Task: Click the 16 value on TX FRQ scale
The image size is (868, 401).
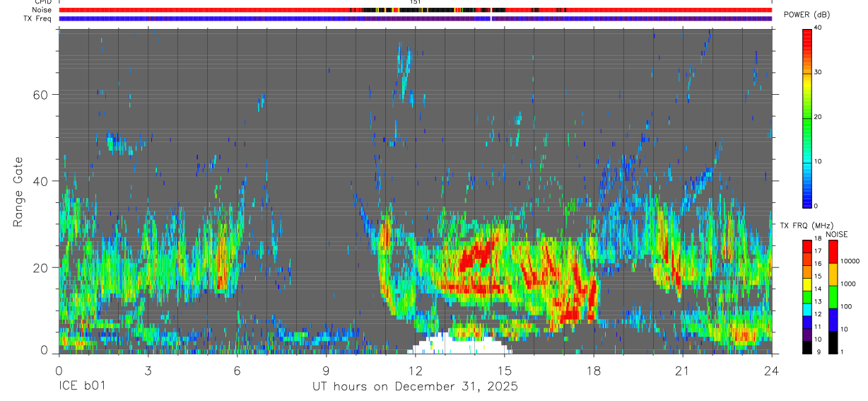Action: point(818,264)
